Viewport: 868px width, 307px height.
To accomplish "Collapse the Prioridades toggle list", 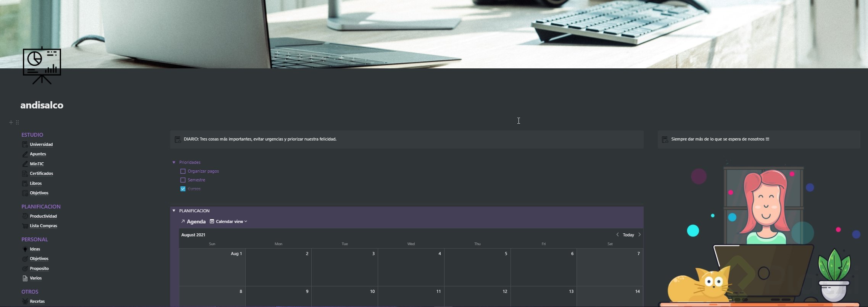I will pos(174,163).
